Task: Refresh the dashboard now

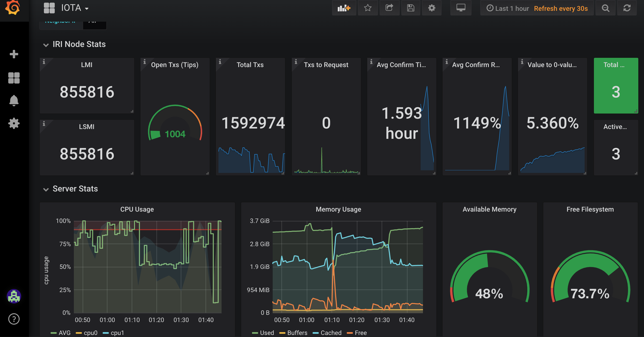Action: [627, 8]
